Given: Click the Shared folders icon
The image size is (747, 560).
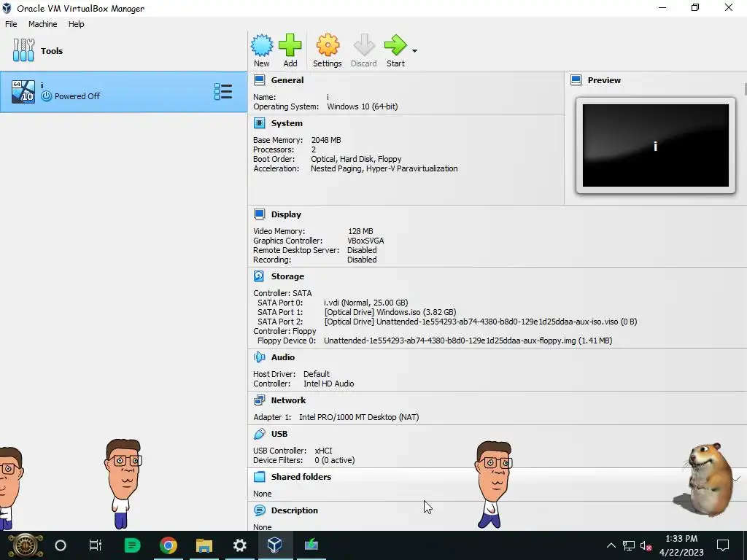Looking at the screenshot, I should pyautogui.click(x=259, y=477).
